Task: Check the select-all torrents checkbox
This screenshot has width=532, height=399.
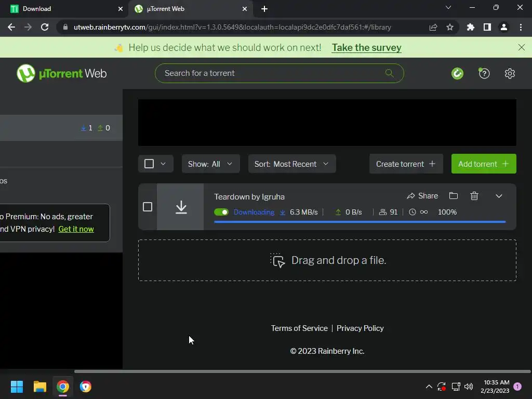Action: [x=149, y=164]
